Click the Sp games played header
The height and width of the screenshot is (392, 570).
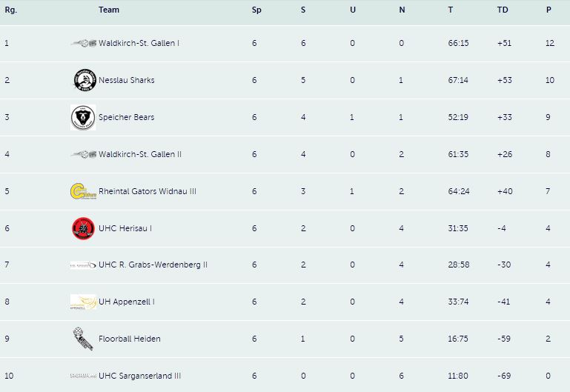click(x=256, y=10)
